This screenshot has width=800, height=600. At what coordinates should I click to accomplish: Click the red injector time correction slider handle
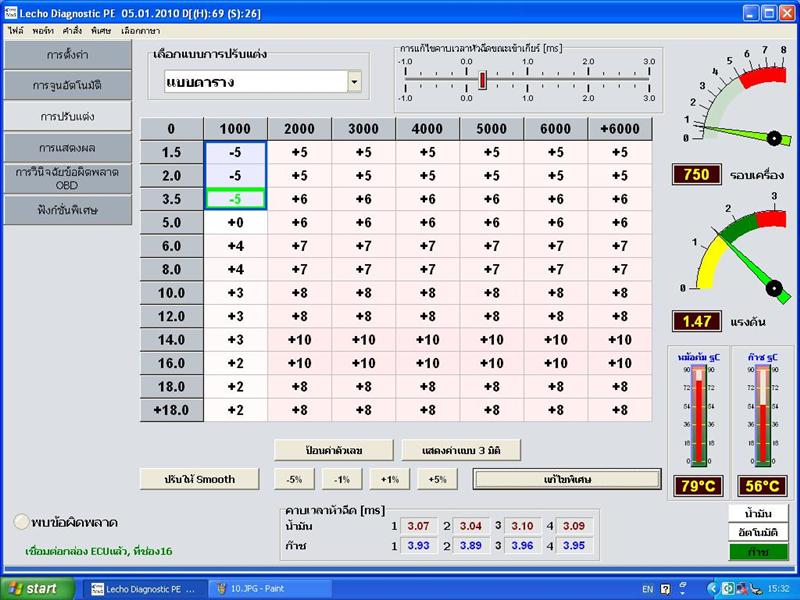(482, 80)
